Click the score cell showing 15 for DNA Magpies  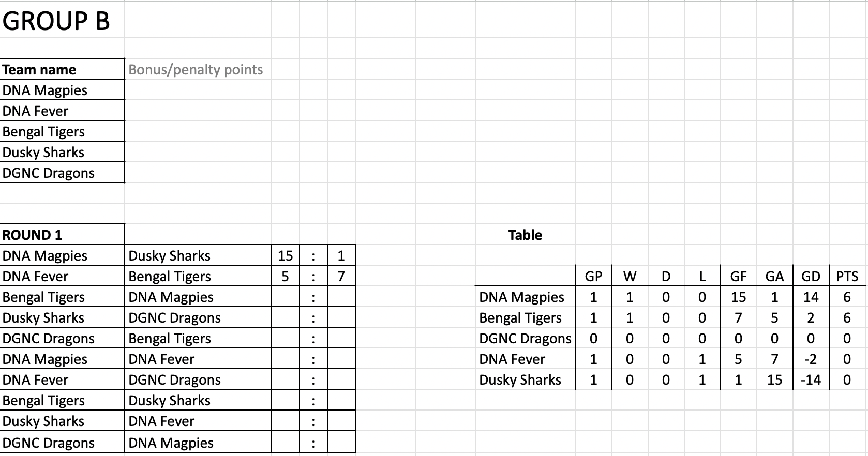[x=285, y=256]
